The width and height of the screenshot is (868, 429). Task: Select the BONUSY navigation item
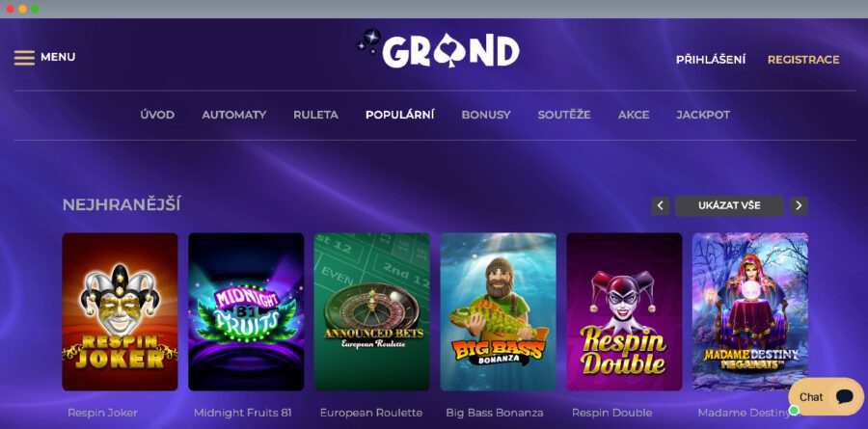[486, 115]
